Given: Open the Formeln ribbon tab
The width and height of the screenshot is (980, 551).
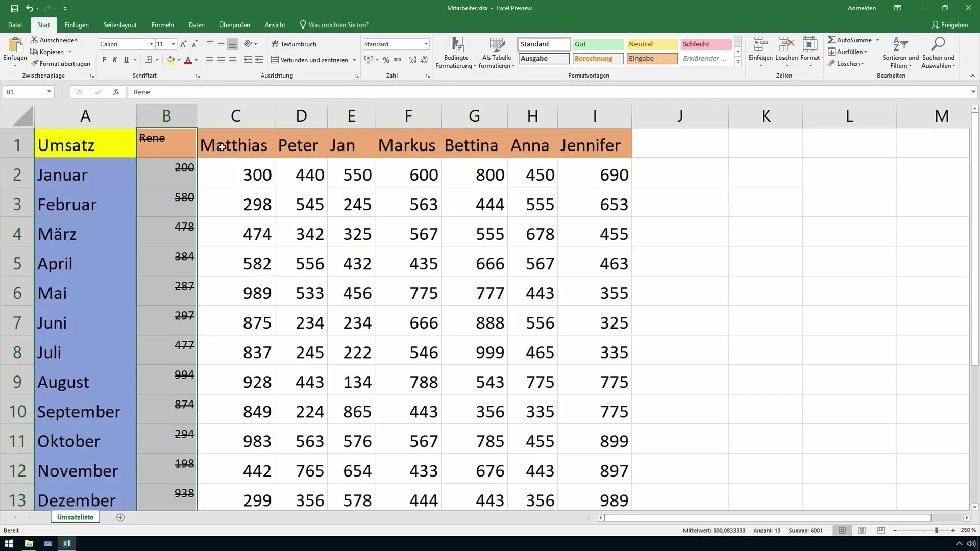Looking at the screenshot, I should coord(162,25).
